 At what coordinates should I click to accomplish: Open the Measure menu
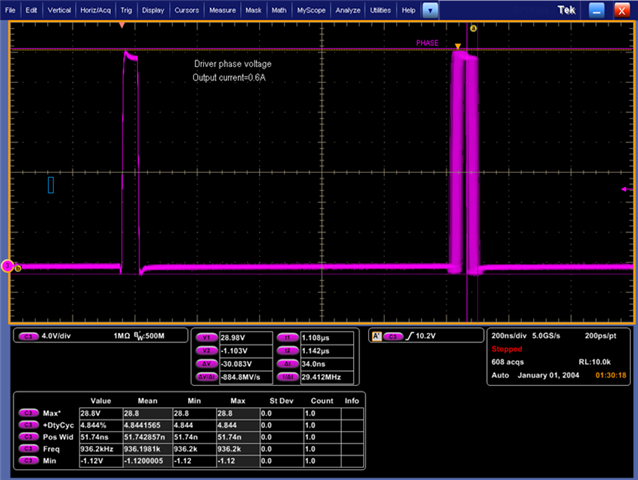pyautogui.click(x=222, y=10)
